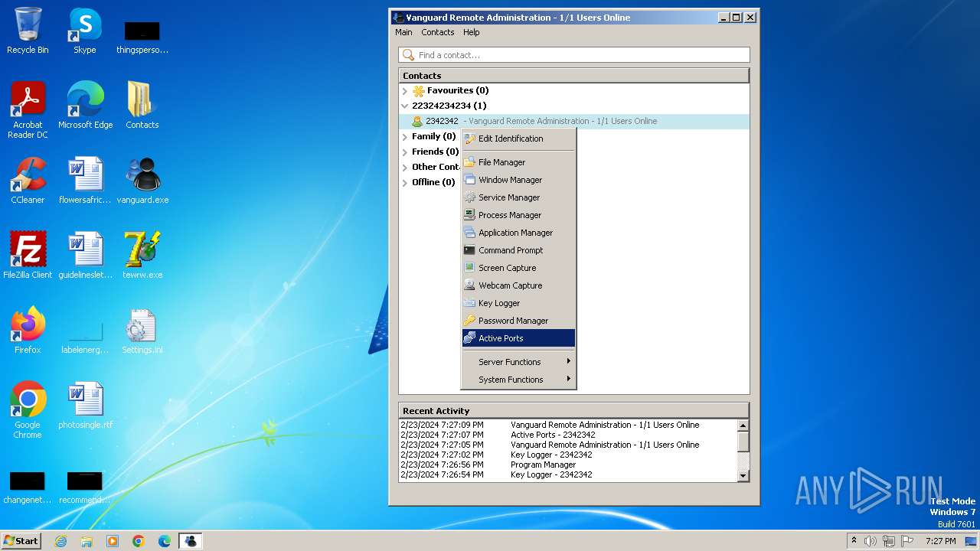Select Active Ports - 2342342 log entry
This screenshot has width=980, height=551.
pos(568,435)
